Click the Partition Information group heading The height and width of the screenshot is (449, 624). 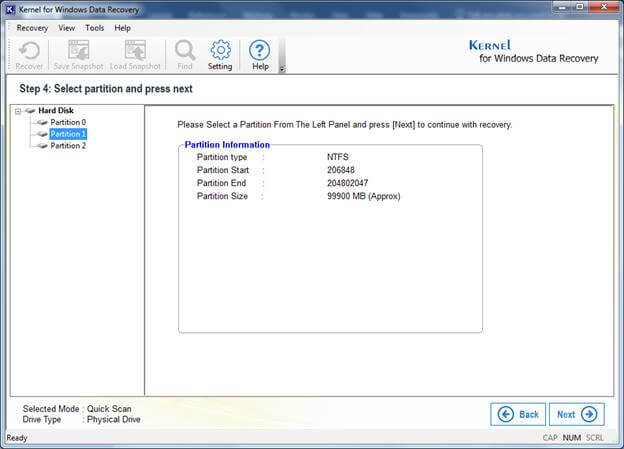pyautogui.click(x=227, y=145)
